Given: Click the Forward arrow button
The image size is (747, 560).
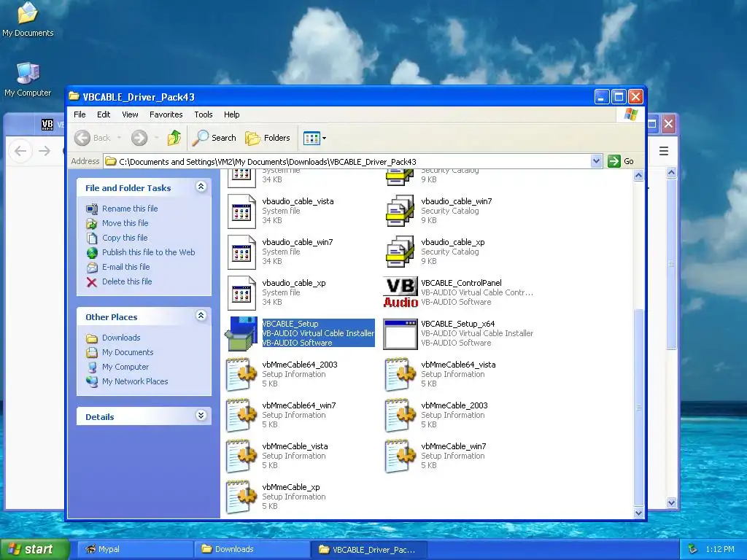Looking at the screenshot, I should click(x=139, y=138).
